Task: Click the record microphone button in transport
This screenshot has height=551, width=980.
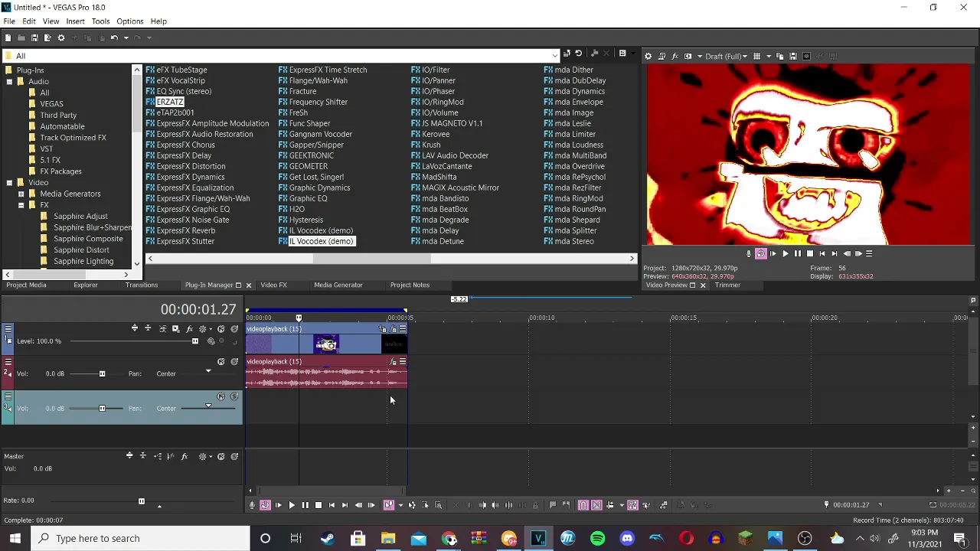Action: [x=252, y=505]
